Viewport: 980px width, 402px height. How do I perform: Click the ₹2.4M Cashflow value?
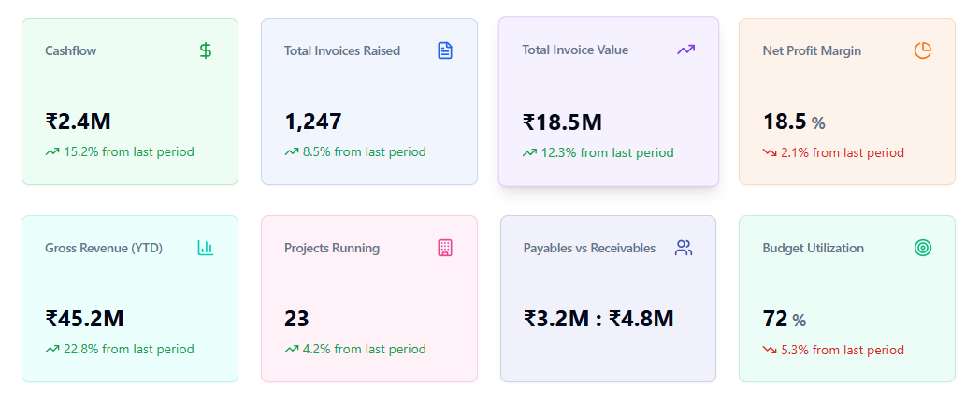[79, 122]
